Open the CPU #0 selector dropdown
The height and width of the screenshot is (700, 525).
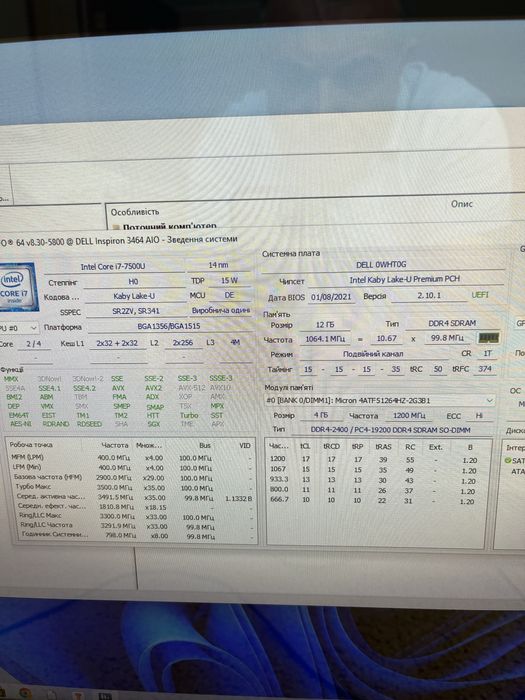coord(19,328)
